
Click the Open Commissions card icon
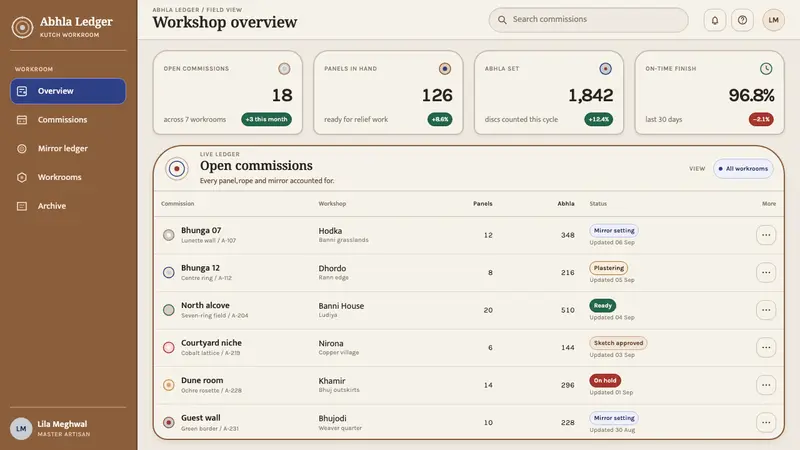(284, 68)
